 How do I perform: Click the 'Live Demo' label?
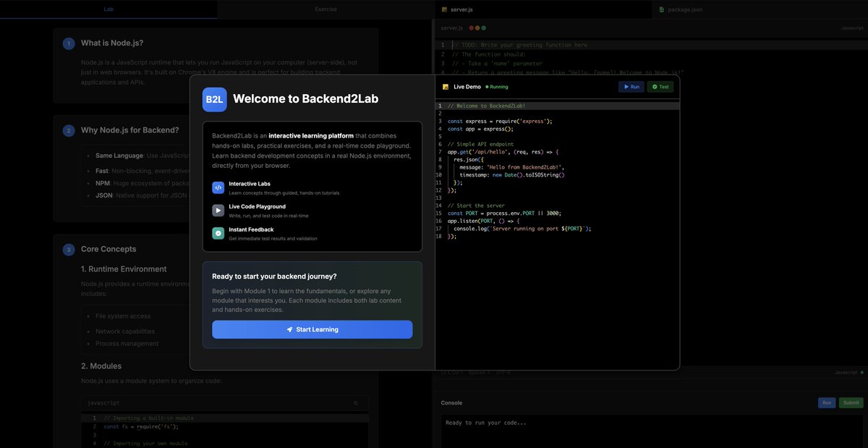click(x=467, y=87)
